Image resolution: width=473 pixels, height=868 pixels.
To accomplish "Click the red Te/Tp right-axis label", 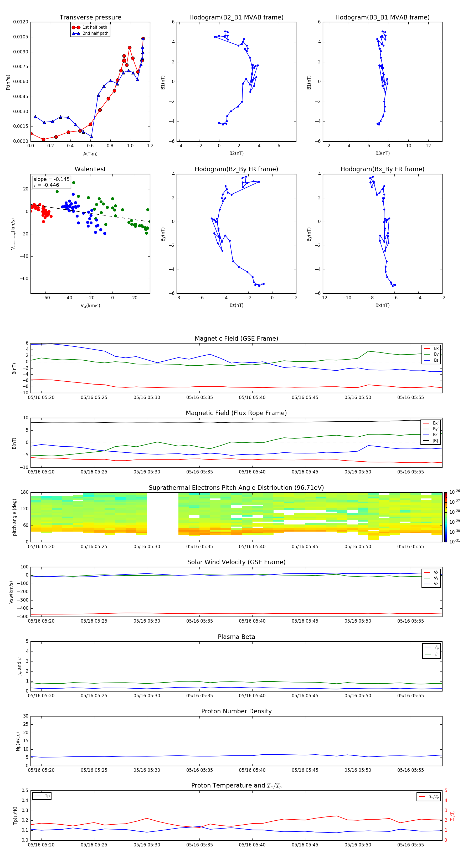I will point(453,815).
